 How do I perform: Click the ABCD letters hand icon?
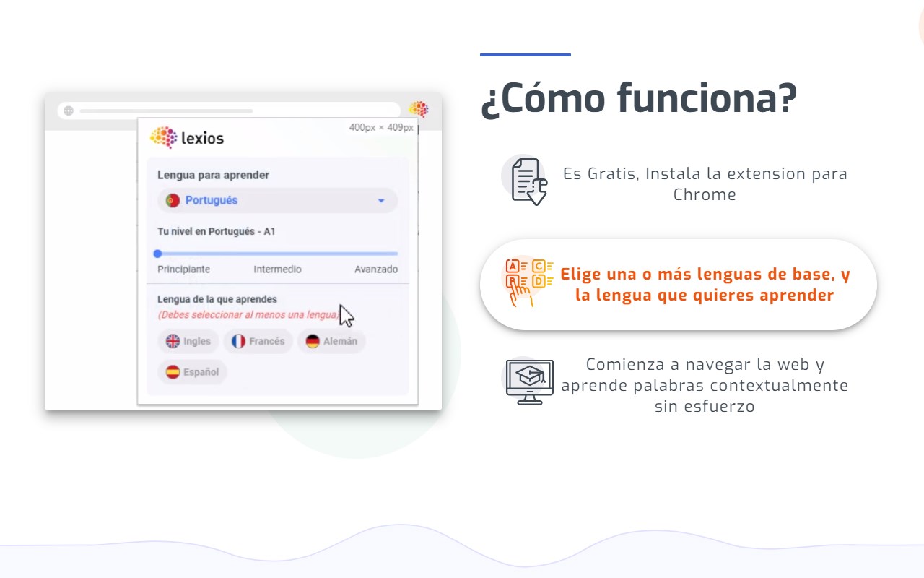529,282
